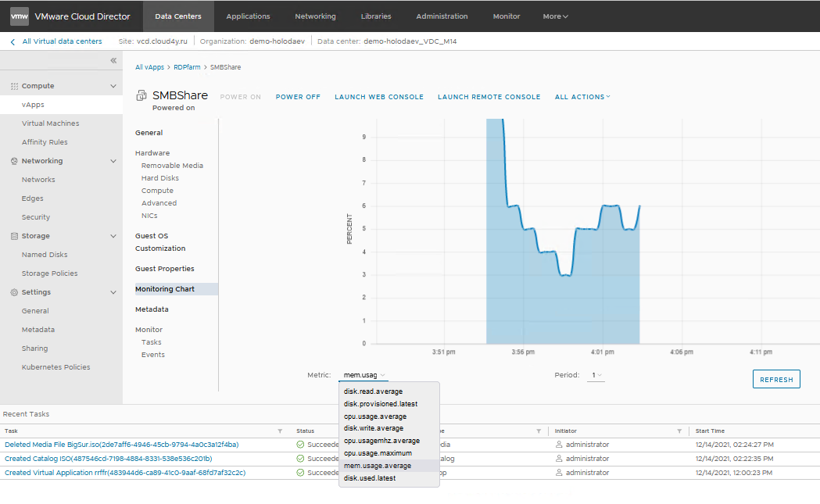
Task: Click success check icon for Deleted Media File task
Action: pos(300,445)
